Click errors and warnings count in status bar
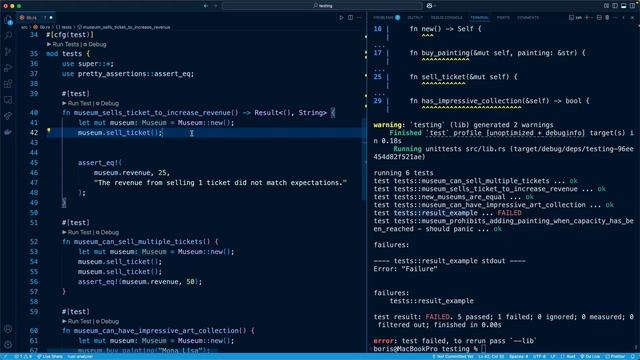The image size is (640, 360). pos(23,357)
